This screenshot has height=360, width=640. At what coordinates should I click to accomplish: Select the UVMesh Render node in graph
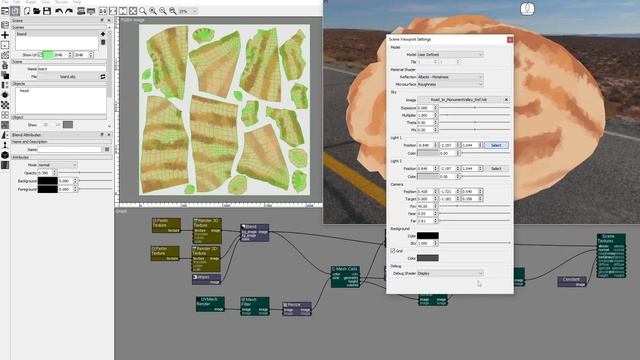coord(210,304)
